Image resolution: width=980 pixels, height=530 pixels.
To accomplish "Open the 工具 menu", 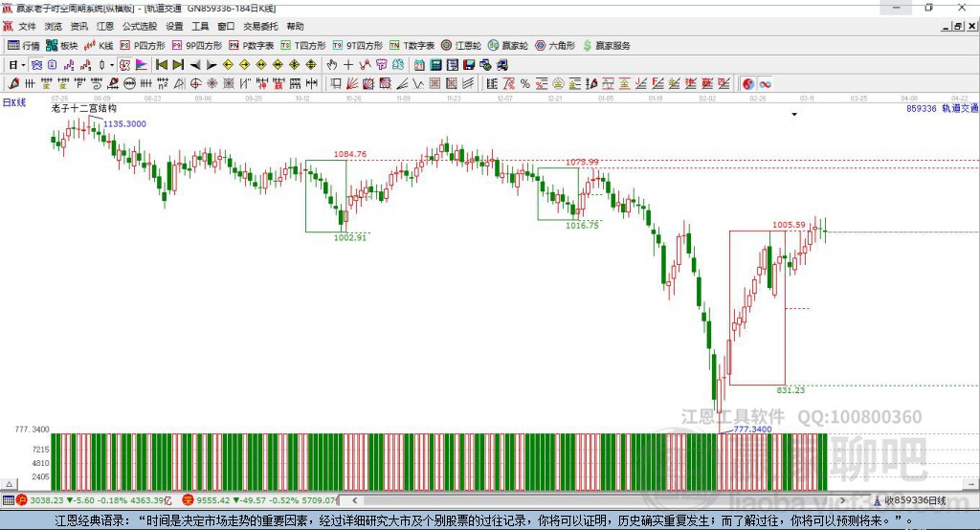I will click(200, 26).
